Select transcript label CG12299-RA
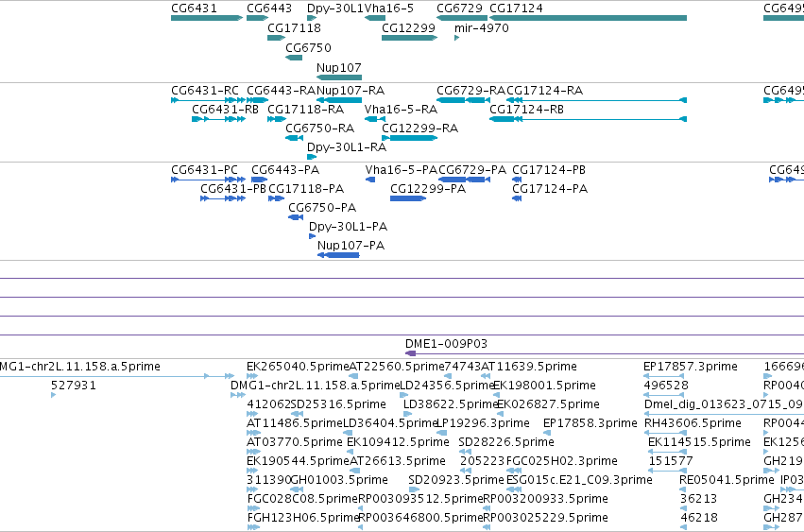 (x=419, y=129)
